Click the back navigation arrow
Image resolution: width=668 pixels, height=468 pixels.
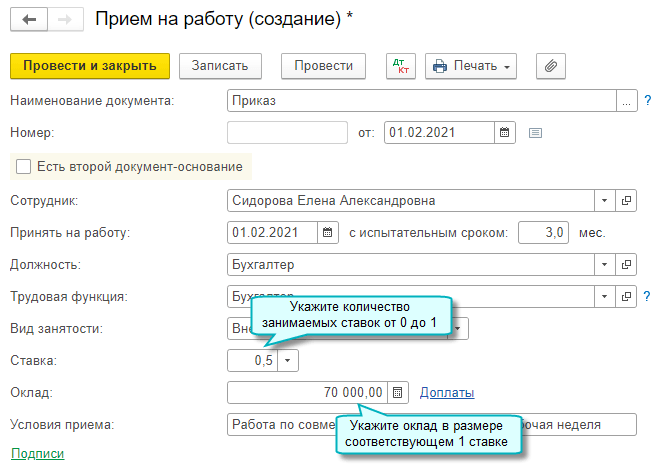27,19
